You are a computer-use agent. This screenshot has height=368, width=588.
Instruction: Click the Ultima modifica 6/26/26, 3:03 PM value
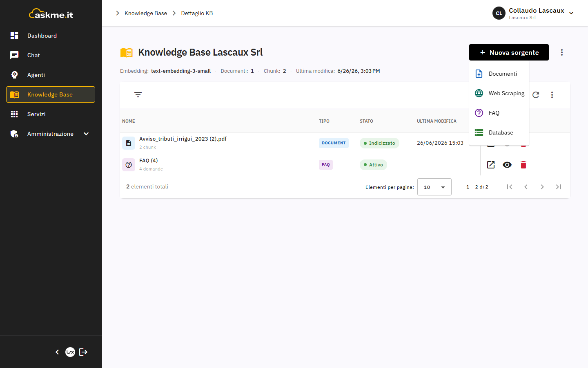359,71
